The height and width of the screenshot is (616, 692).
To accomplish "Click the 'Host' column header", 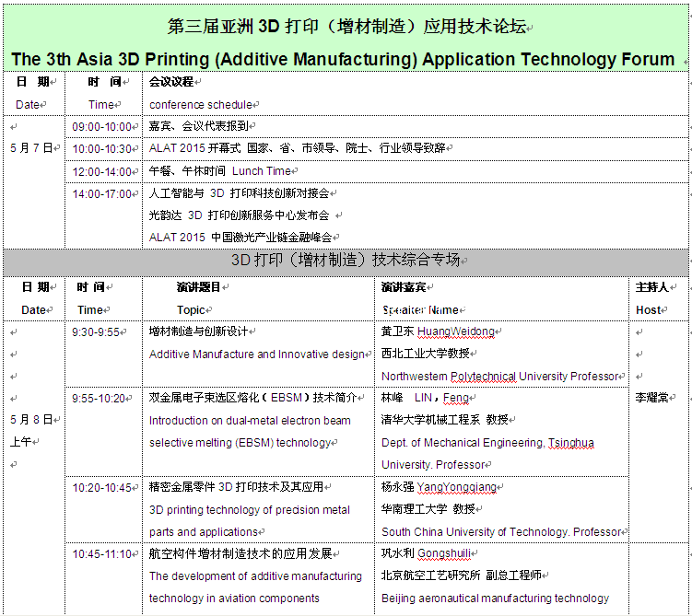I will [649, 310].
